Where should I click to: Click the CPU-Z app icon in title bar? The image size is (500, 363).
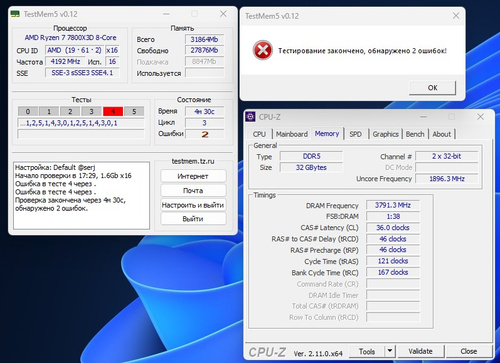250,117
